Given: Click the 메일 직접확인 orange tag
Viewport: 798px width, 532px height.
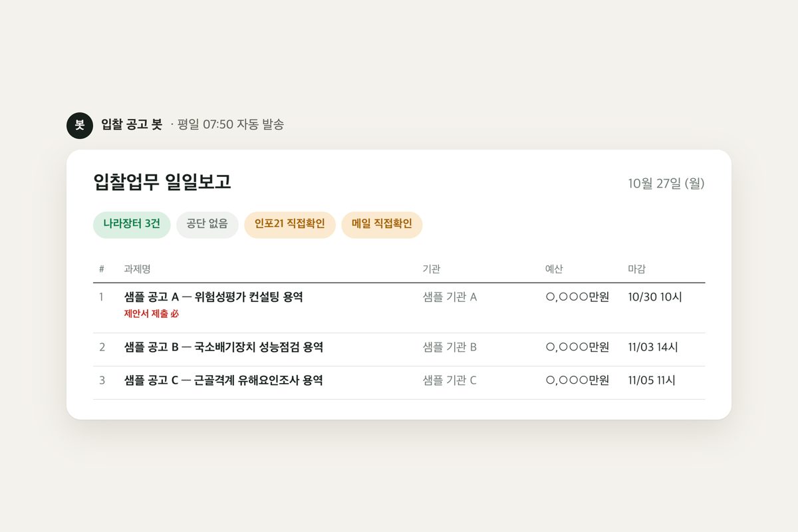Looking at the screenshot, I should [382, 224].
